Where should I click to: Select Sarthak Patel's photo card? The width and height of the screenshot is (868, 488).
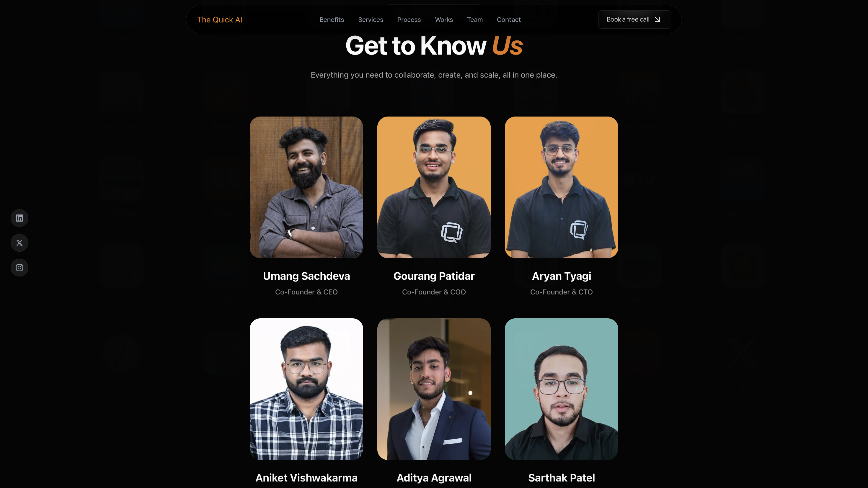point(561,389)
